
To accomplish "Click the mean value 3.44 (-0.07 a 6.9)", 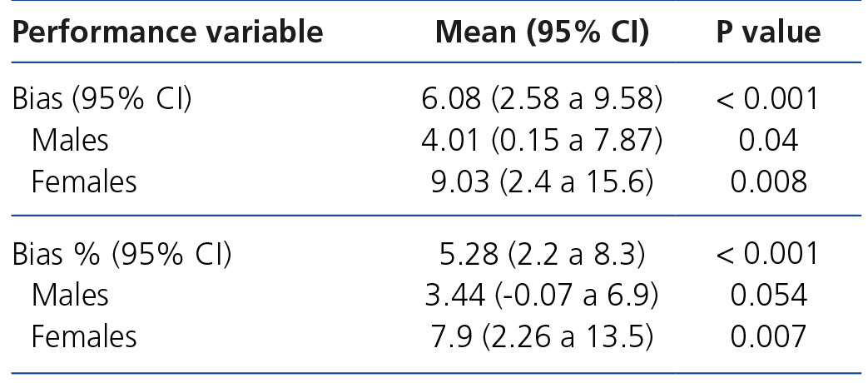I will click(542, 296).
